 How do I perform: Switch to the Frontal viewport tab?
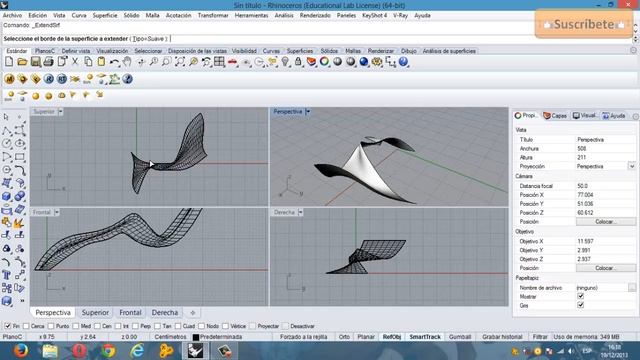[130, 312]
